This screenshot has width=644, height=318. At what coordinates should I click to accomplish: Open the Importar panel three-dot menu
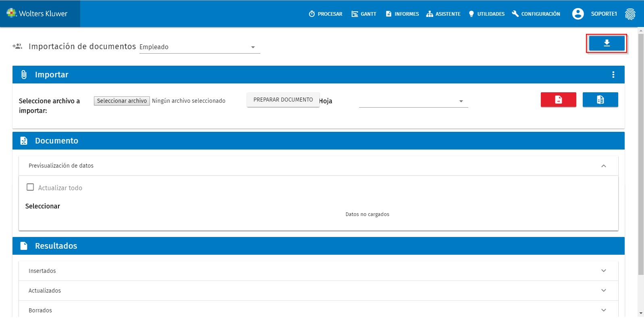click(x=613, y=75)
